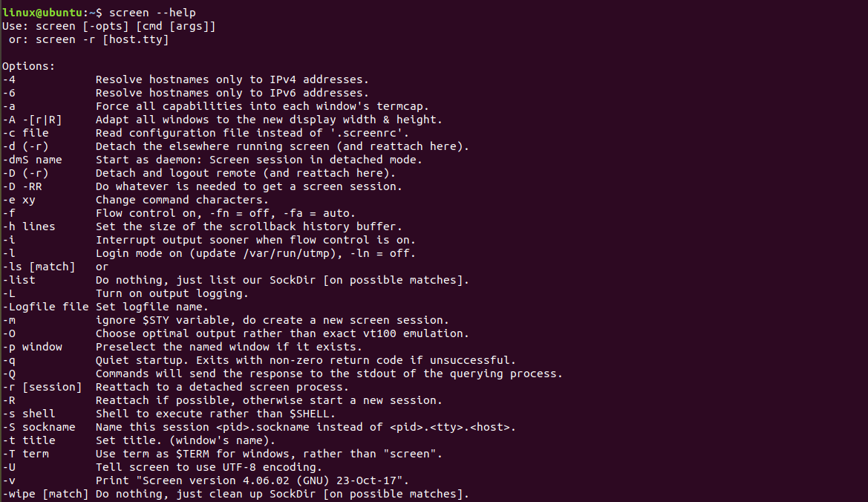Screen dimensions: 868x502
Task: Click the '-p window' option flag
Action: pyautogui.click(x=32, y=347)
